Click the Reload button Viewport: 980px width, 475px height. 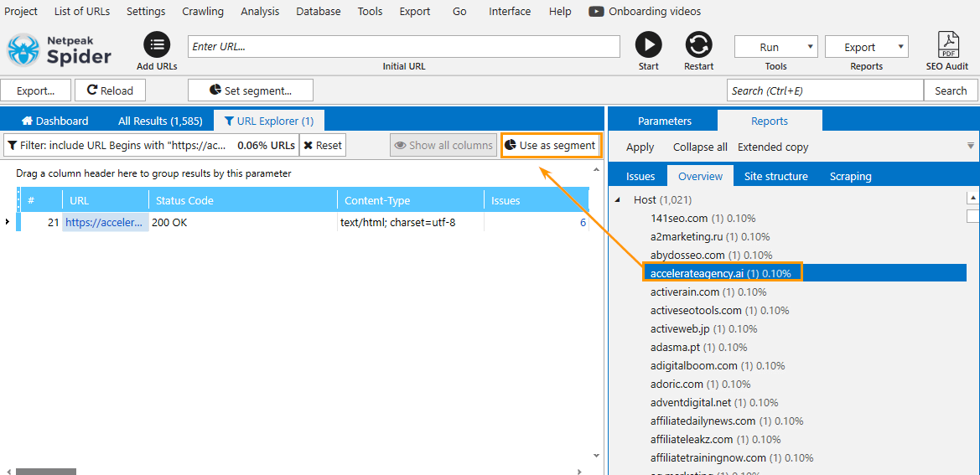point(110,90)
